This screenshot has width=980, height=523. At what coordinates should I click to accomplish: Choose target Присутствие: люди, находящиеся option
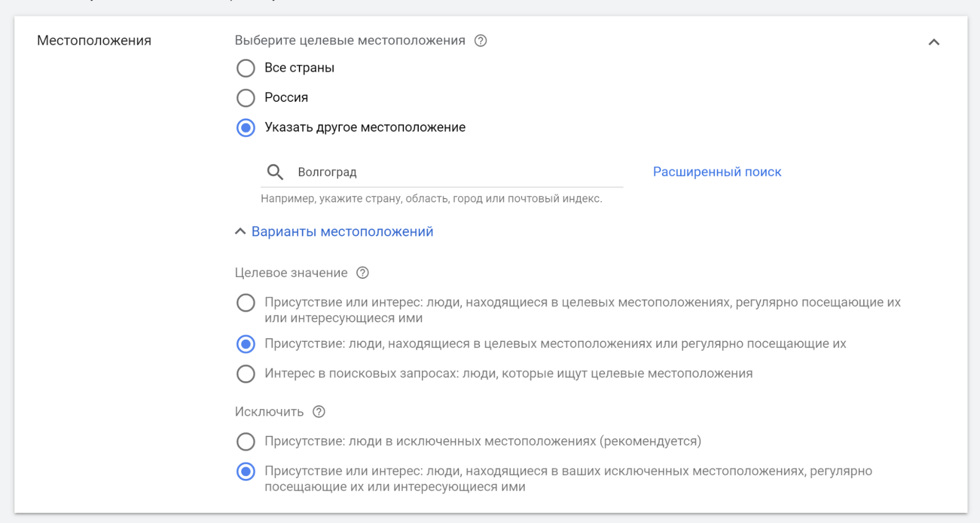tap(246, 344)
